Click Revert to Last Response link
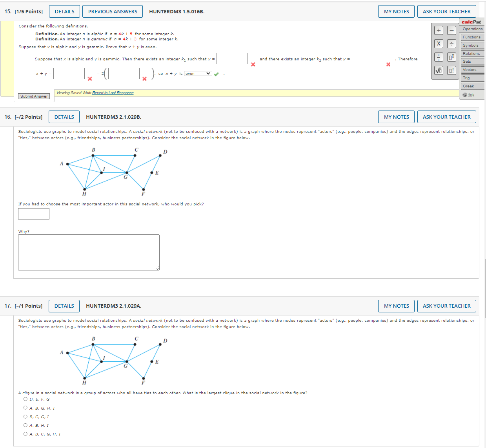 pyautogui.click(x=113, y=93)
